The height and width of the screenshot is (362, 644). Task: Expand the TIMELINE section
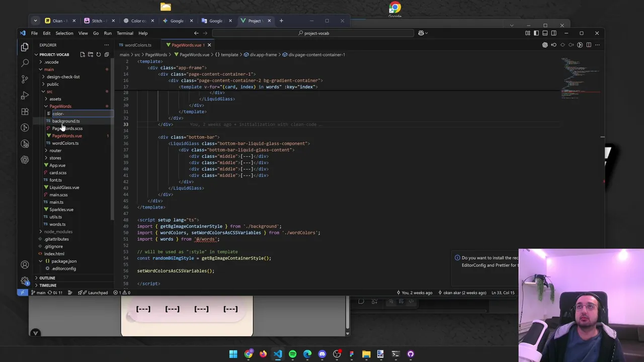pyautogui.click(x=48, y=285)
